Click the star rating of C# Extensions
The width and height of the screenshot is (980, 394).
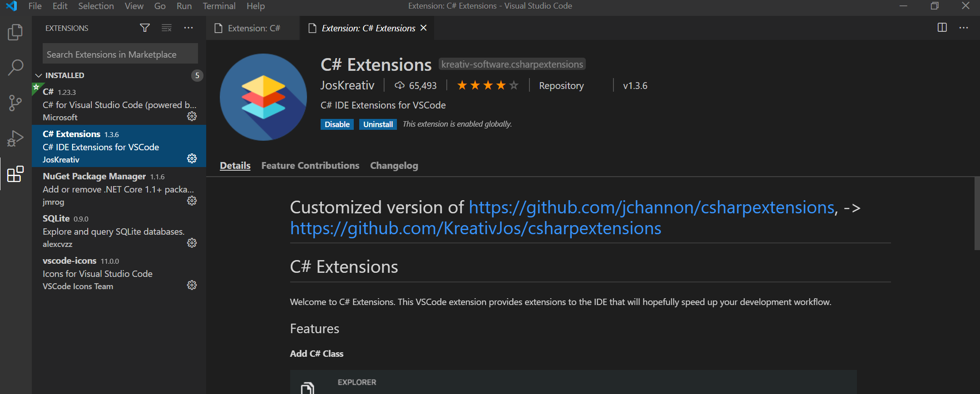(488, 85)
